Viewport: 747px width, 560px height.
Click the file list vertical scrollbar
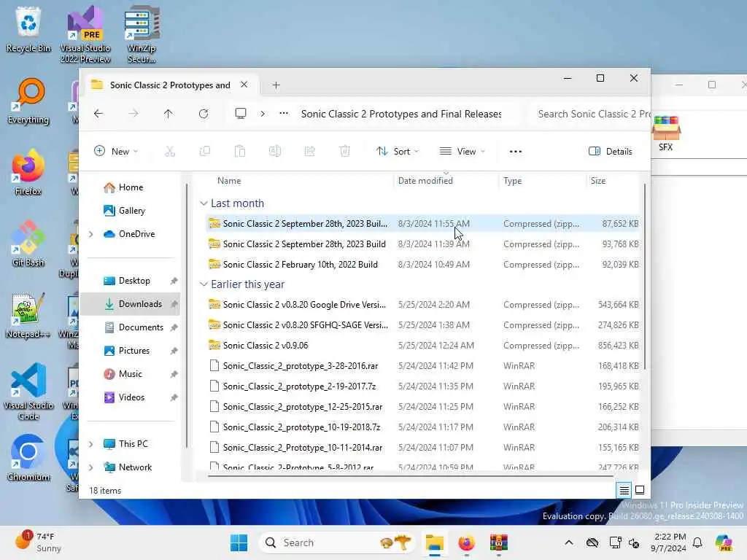click(x=645, y=276)
